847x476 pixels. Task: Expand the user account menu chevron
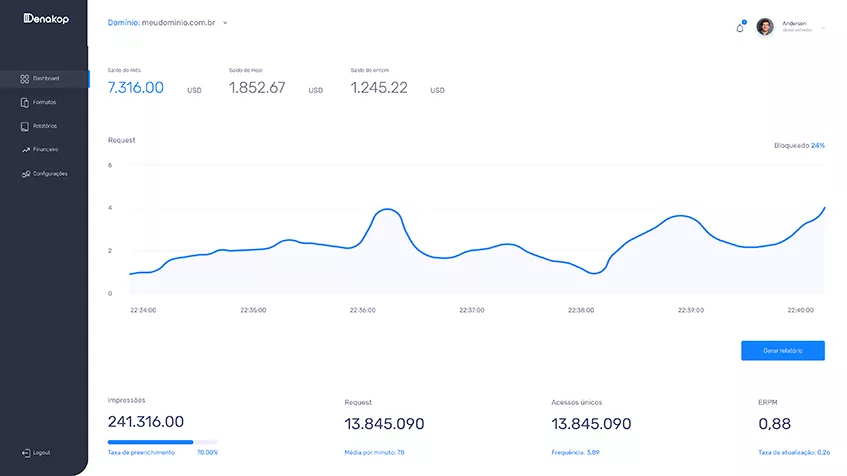click(x=823, y=28)
